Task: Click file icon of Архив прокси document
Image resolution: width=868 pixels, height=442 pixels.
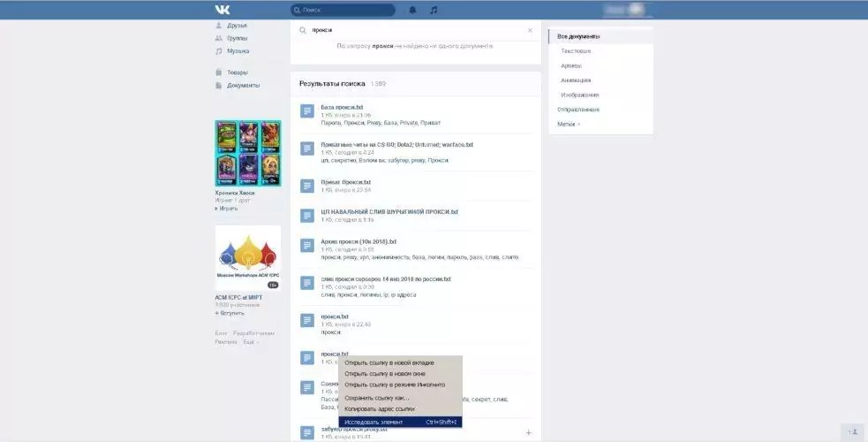Action: pyautogui.click(x=307, y=246)
